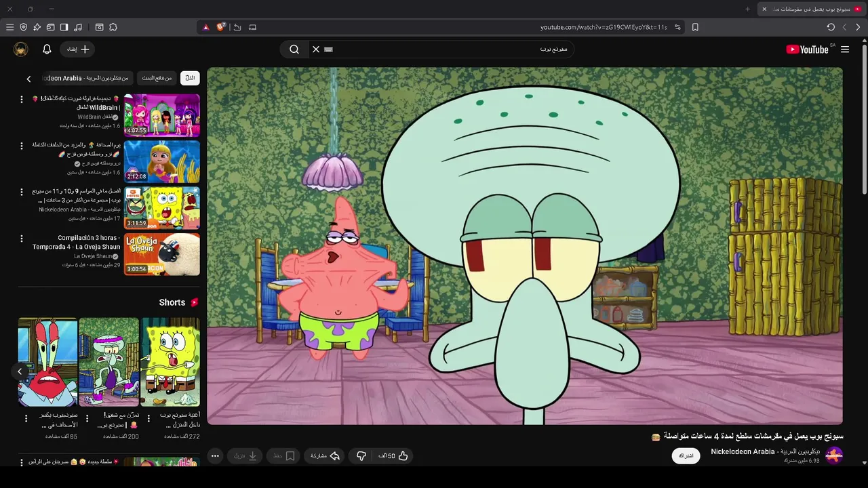Open Leo AI sparkle icon in toolbar
868x488 pixels.
[x=37, y=27]
